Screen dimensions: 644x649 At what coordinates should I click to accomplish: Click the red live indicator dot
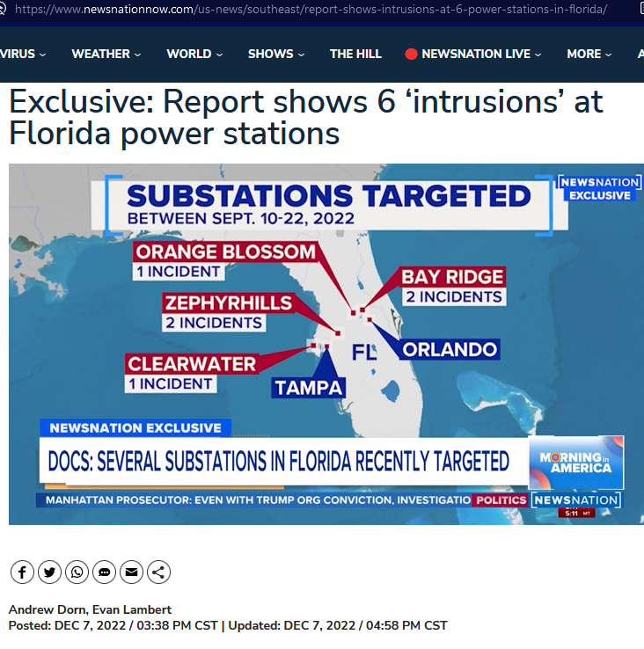pos(411,54)
